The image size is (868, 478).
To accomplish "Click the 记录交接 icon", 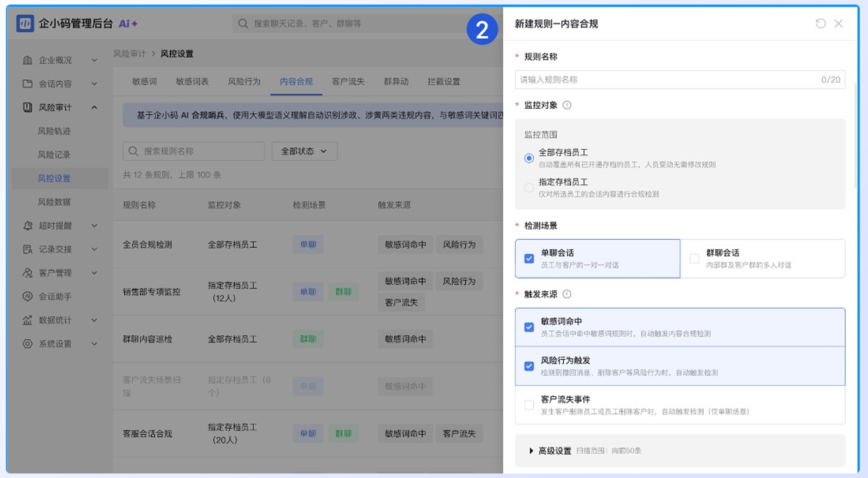I will [x=27, y=249].
